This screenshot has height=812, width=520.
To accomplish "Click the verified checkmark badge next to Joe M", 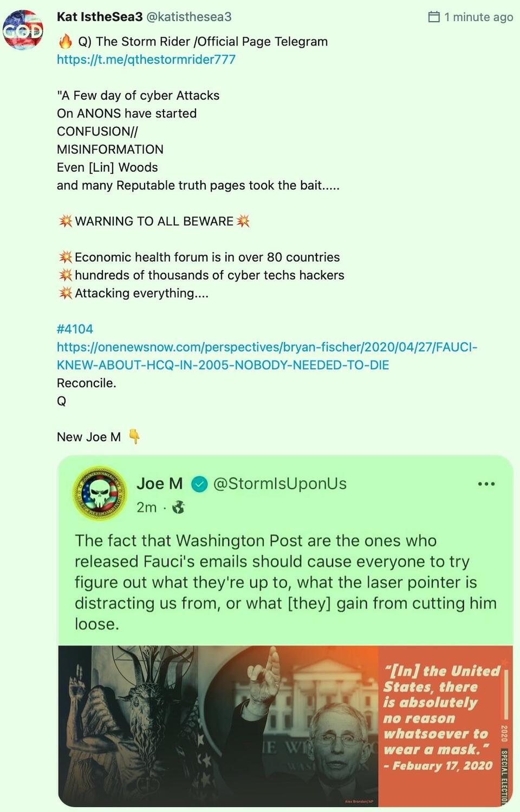I will (x=200, y=484).
